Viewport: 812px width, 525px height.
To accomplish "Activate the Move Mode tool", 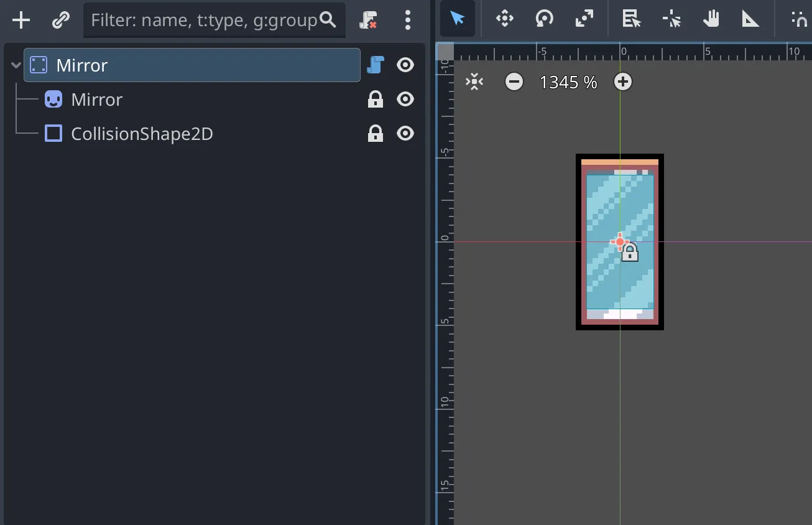I will point(504,19).
